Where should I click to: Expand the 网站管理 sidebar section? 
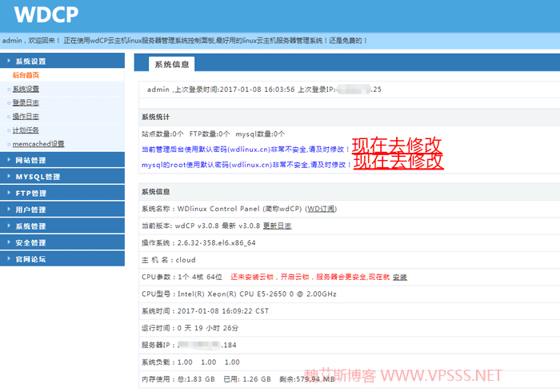click(30, 161)
